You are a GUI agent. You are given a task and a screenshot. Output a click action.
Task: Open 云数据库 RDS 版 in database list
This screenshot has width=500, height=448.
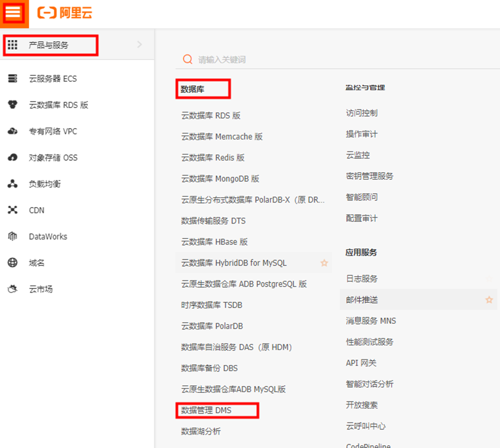[x=211, y=115]
